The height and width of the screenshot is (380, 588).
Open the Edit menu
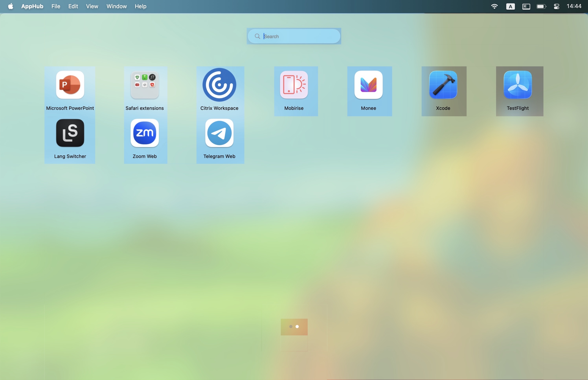tap(73, 6)
